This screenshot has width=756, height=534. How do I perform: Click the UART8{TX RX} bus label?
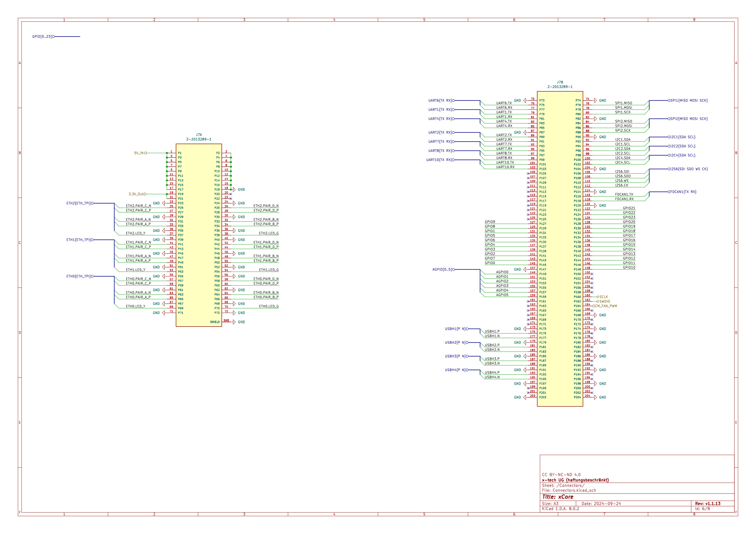pyautogui.click(x=442, y=151)
